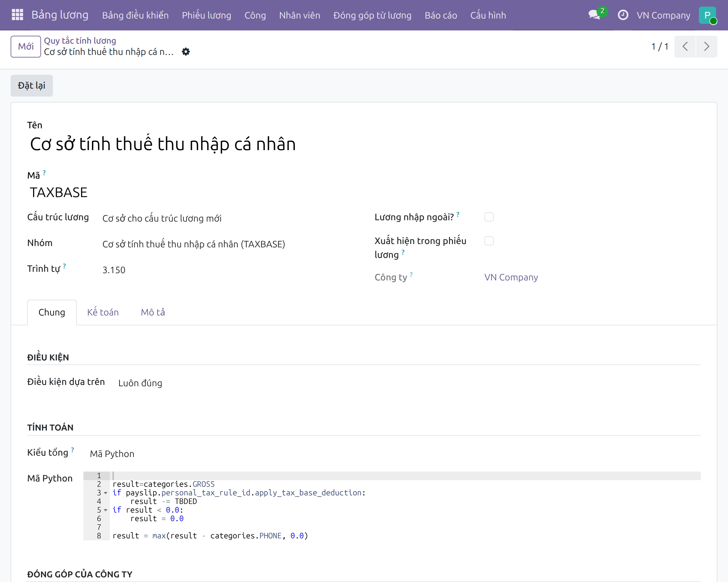
Task: Open Phiếu lương menu
Action: click(206, 15)
